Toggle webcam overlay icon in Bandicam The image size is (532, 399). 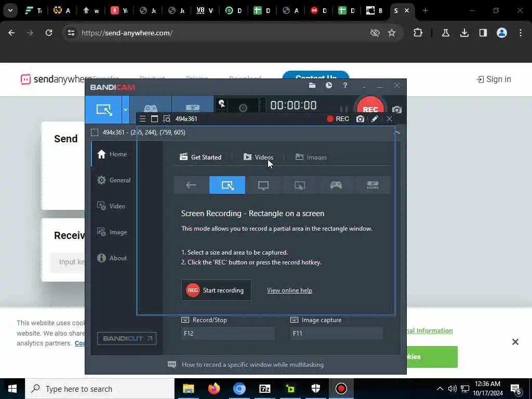tap(243, 108)
